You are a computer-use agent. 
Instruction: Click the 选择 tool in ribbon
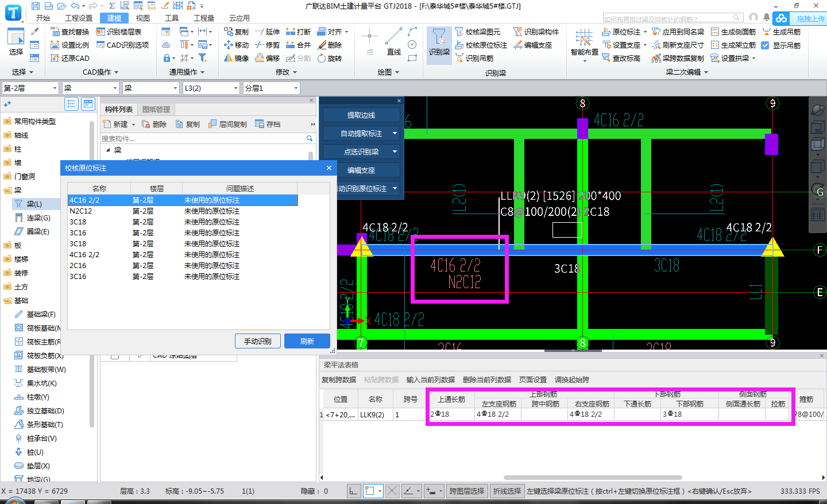[16, 42]
